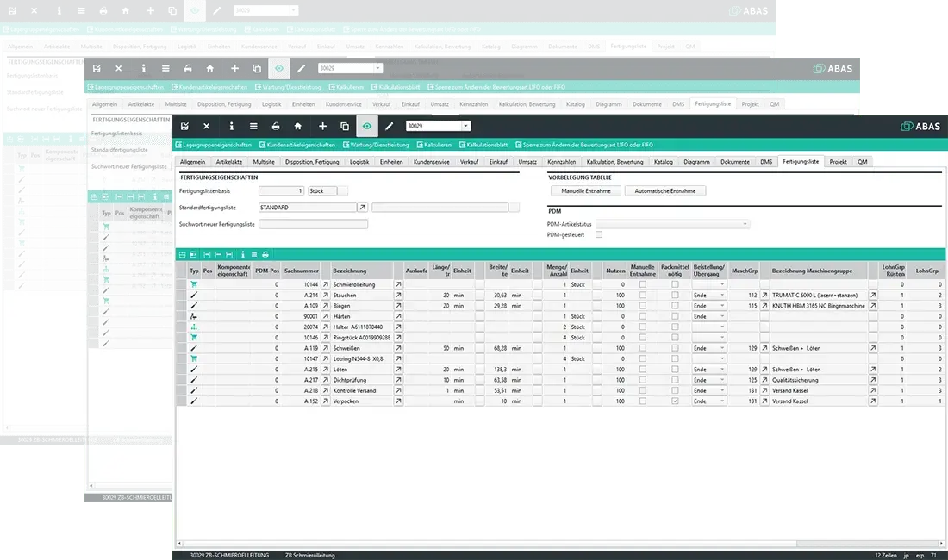Open the Beistellung dropdown in the Stauchen row
Screen dimensions: 948x560
click(721, 295)
